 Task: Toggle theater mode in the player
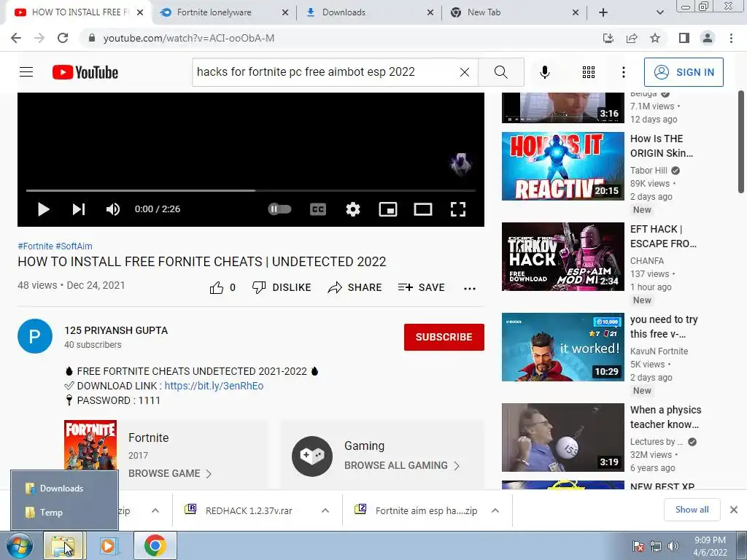coord(422,209)
